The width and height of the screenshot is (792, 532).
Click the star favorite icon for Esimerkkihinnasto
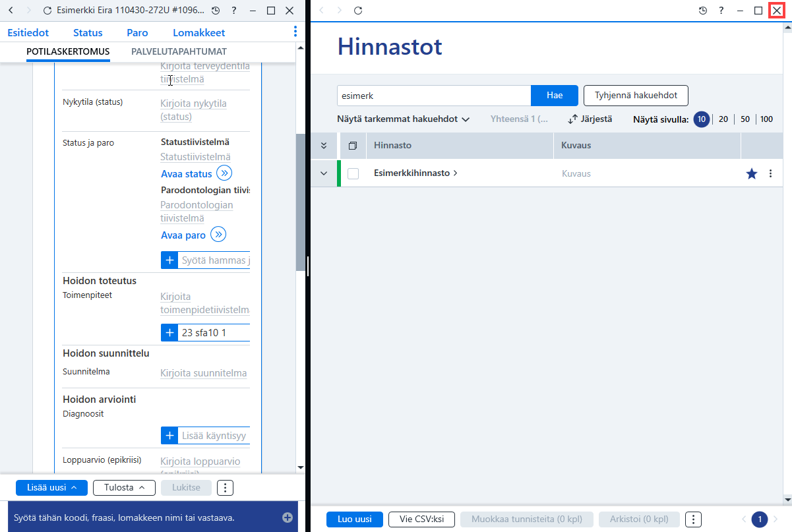[x=751, y=174]
